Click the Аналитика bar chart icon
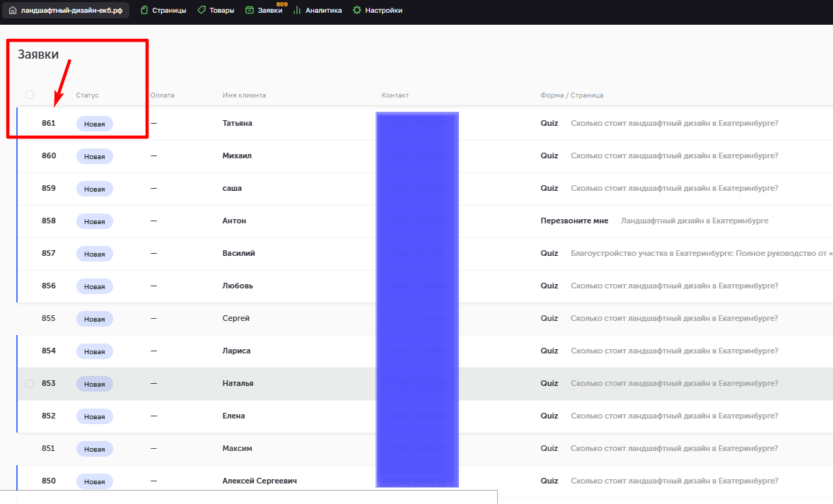 [x=297, y=11]
